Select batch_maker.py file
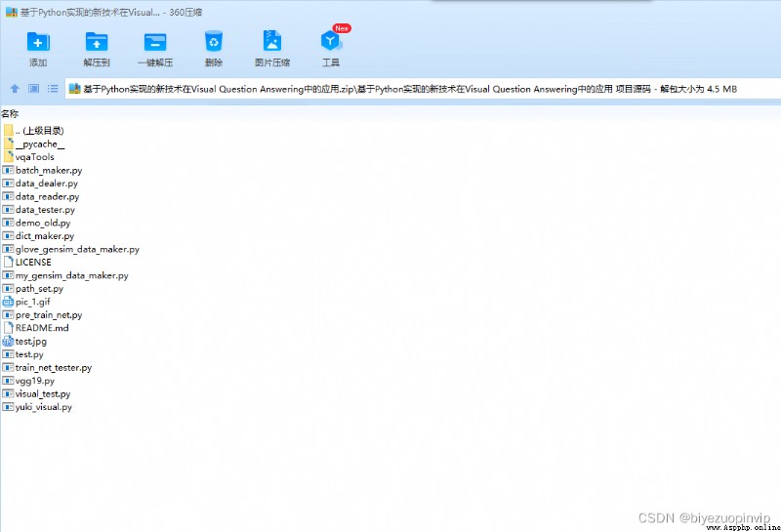 click(43, 171)
